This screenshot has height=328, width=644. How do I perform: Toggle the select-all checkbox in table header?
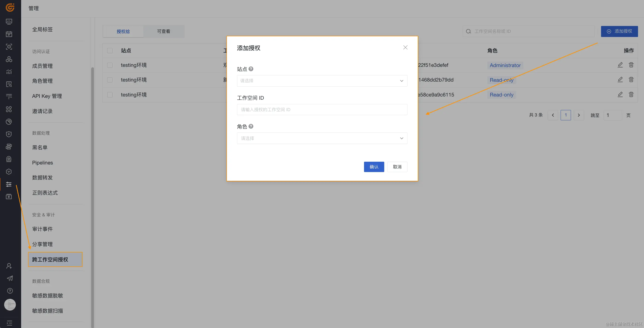[110, 51]
